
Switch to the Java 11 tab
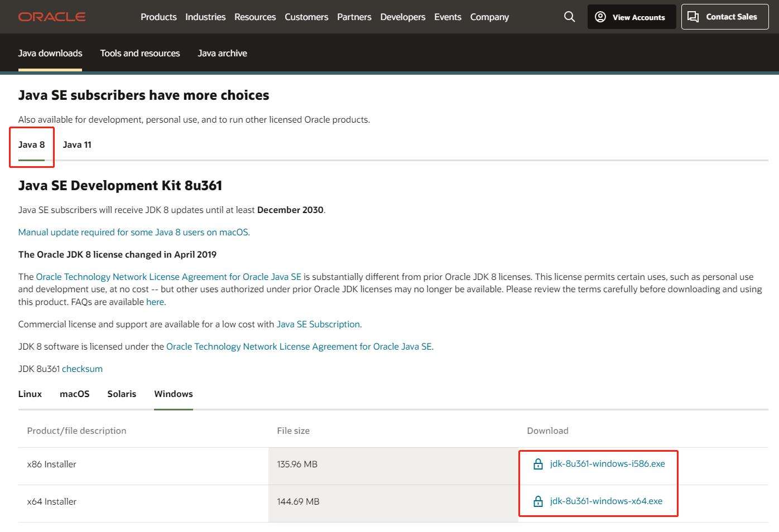coord(77,144)
